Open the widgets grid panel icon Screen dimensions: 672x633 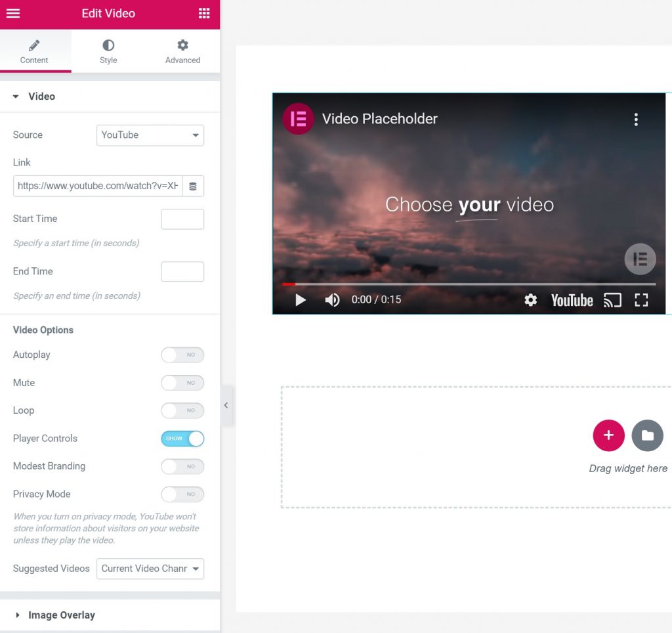[204, 14]
